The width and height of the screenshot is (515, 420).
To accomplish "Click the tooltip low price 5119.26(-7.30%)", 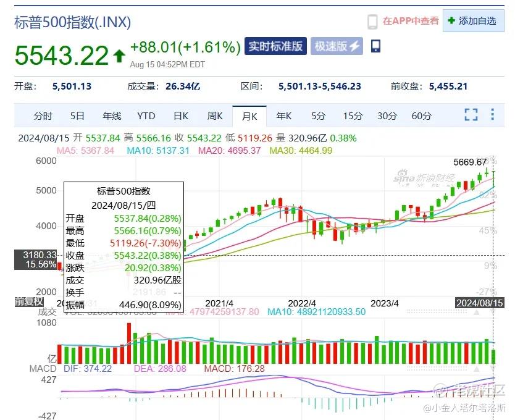I will click(x=146, y=243).
